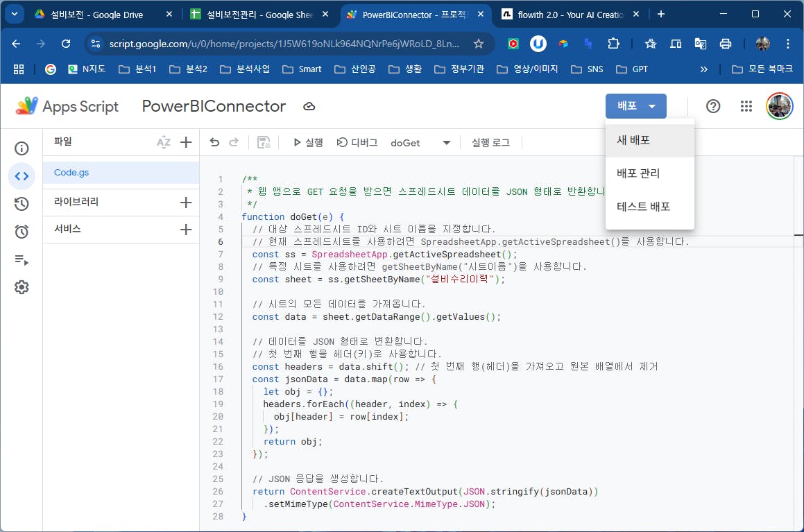This screenshot has width=804, height=532.
Task: Choose 테스트 배포 from the deploy menu
Action: point(650,207)
